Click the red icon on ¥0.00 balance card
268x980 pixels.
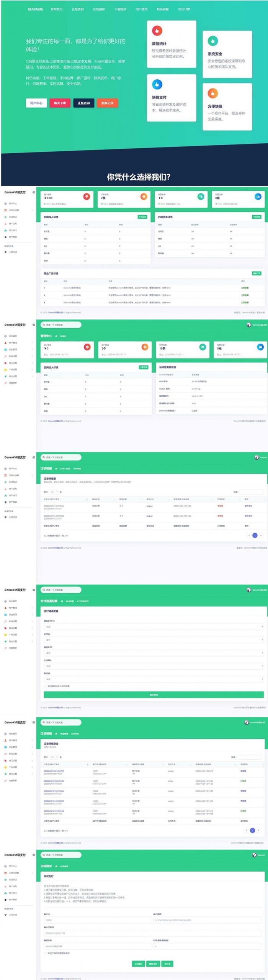tap(87, 197)
